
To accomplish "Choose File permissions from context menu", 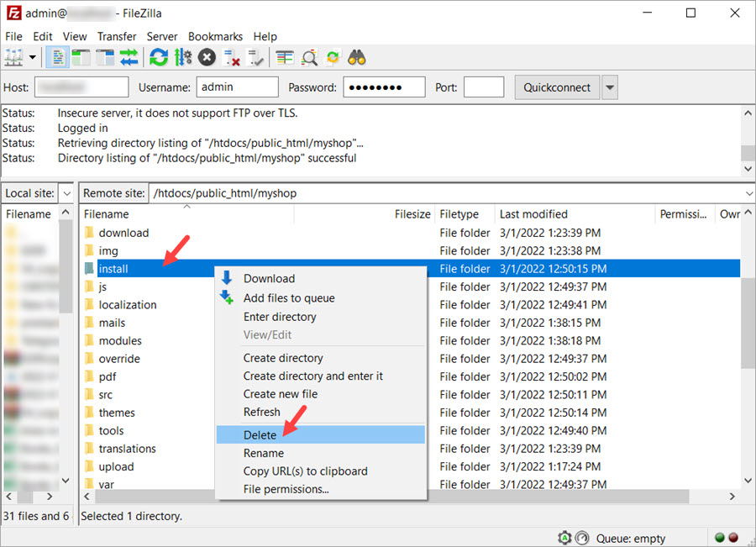I will coord(321,489).
